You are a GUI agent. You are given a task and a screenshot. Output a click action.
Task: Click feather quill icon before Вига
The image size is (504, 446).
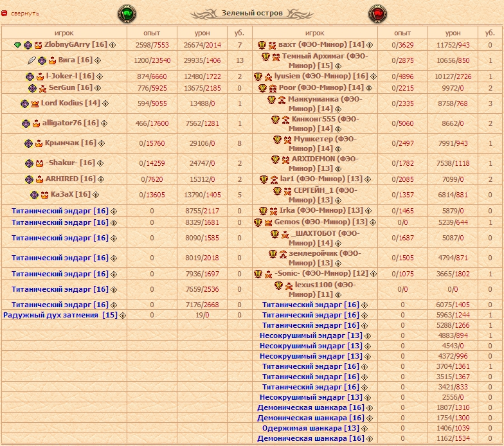pyautogui.click(x=32, y=60)
